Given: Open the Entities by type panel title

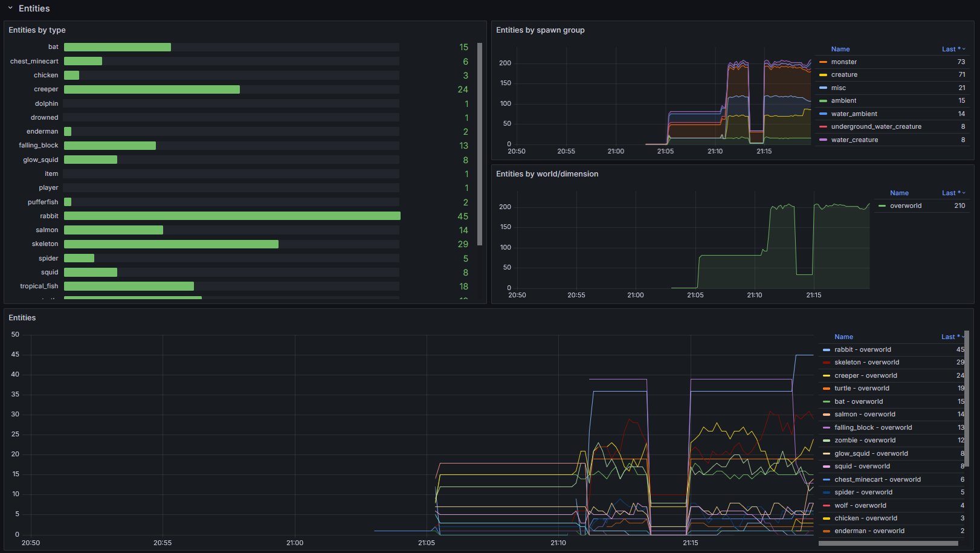Looking at the screenshot, I should coord(37,30).
